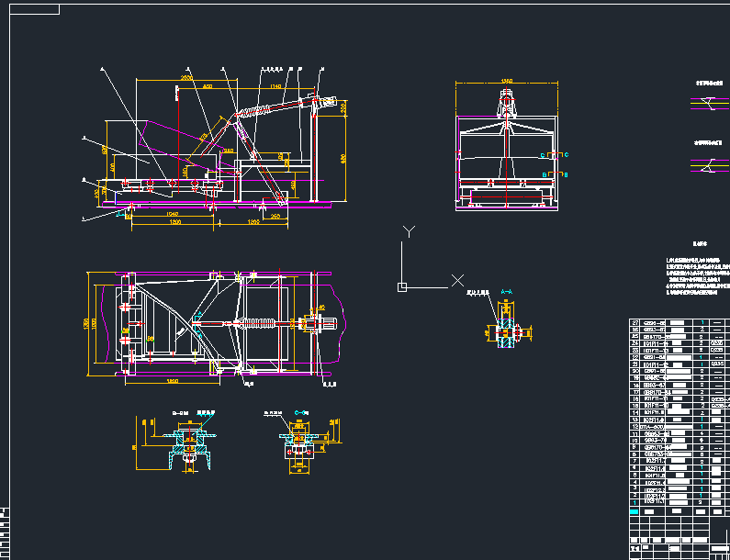Select row number 14 in the parts list
730x560 pixels.
tap(635, 412)
